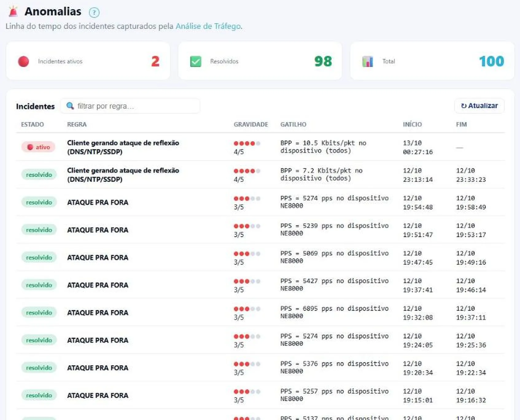Select end time 12/10 19:53:17

[471, 230]
